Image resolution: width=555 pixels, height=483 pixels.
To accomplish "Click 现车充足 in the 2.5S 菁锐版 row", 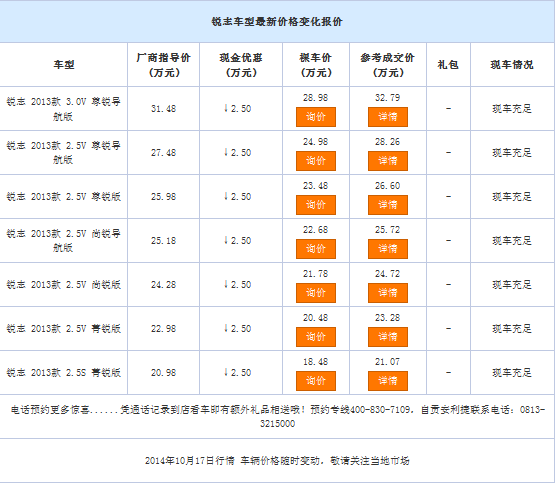I will [x=512, y=372].
